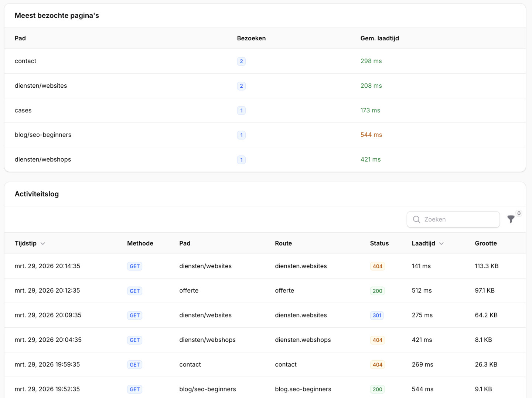532x398 pixels.
Task: Select the log entry at 19:59:35
Action: pyautogui.click(x=47, y=364)
